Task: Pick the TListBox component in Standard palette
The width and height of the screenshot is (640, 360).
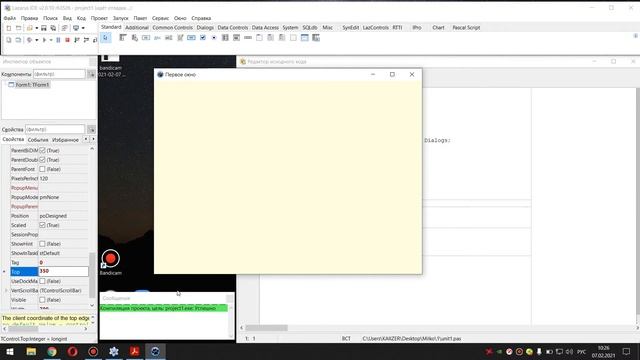Action: coord(225,38)
